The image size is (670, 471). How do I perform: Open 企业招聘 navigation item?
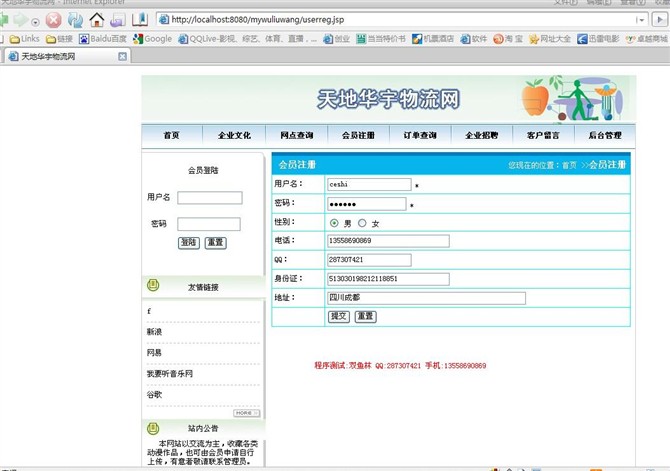[482, 135]
